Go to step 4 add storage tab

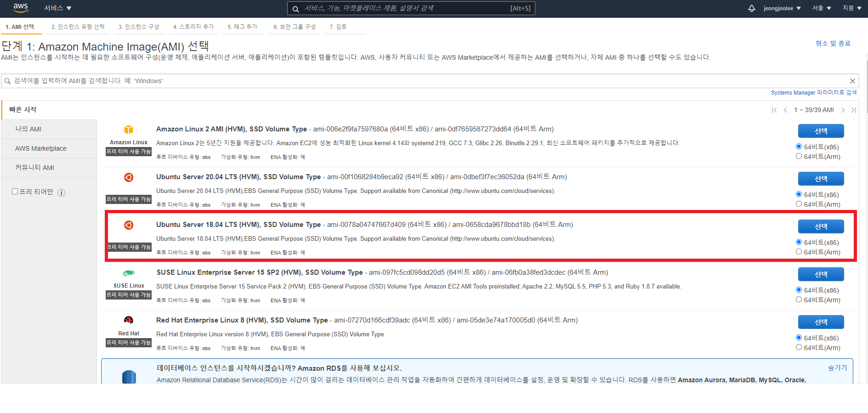click(193, 27)
